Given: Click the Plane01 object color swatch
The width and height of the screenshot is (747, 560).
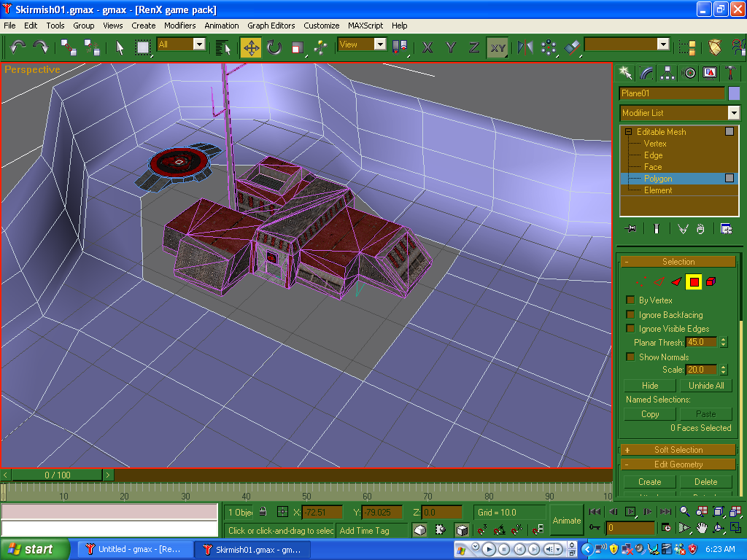Looking at the screenshot, I should point(734,93).
